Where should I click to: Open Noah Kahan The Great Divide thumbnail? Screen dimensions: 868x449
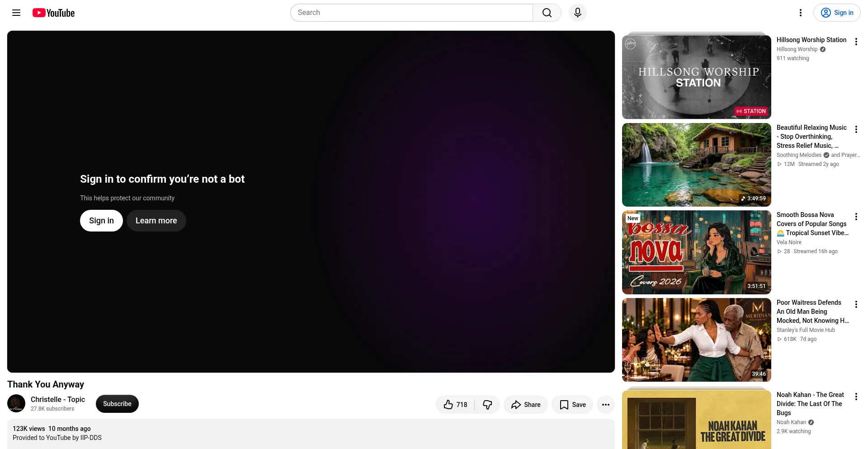tap(697, 420)
